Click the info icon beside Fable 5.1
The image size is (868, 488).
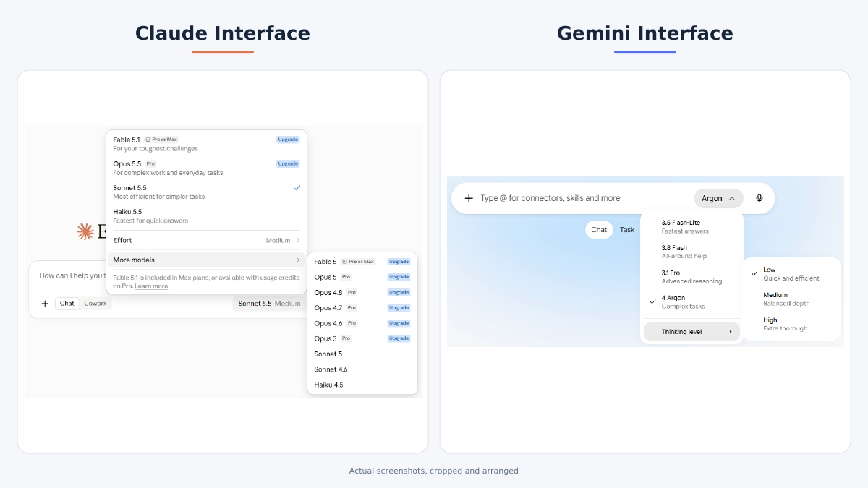click(x=148, y=140)
